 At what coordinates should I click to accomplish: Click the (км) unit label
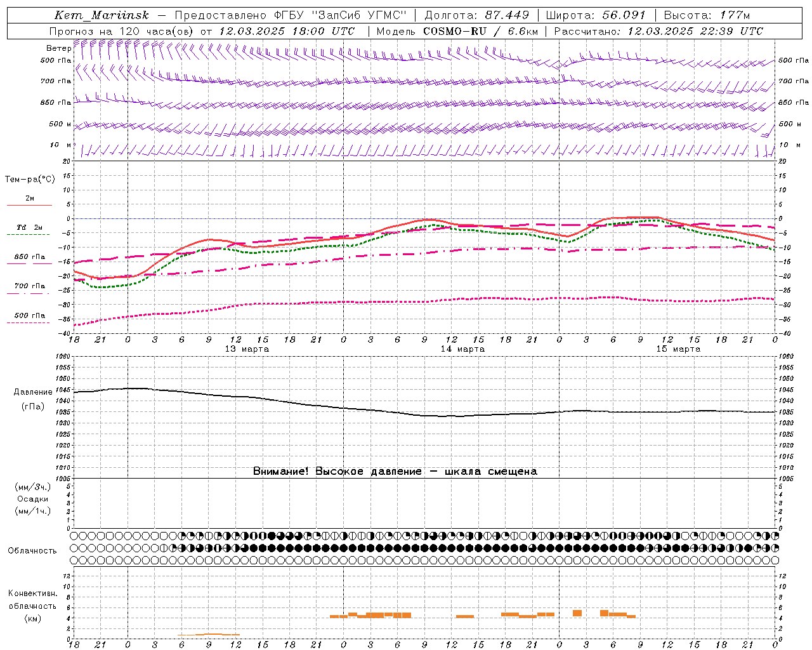(33, 618)
